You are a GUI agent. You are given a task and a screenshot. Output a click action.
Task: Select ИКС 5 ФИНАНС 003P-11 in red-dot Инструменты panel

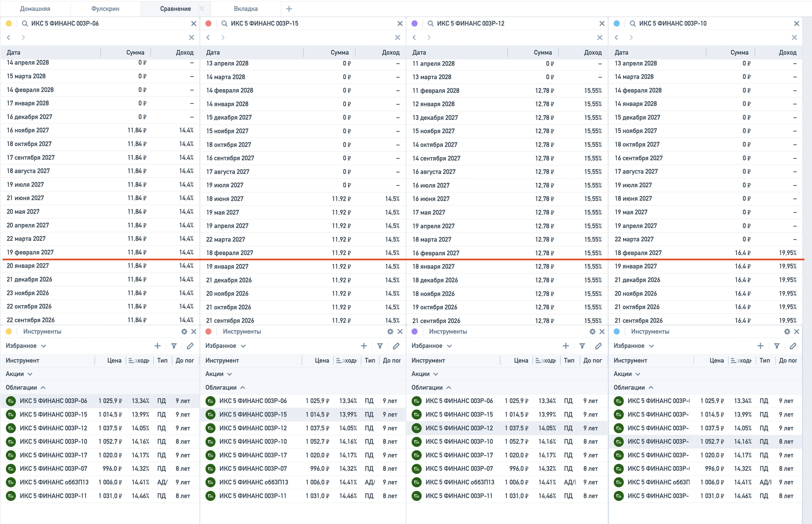coord(303,496)
